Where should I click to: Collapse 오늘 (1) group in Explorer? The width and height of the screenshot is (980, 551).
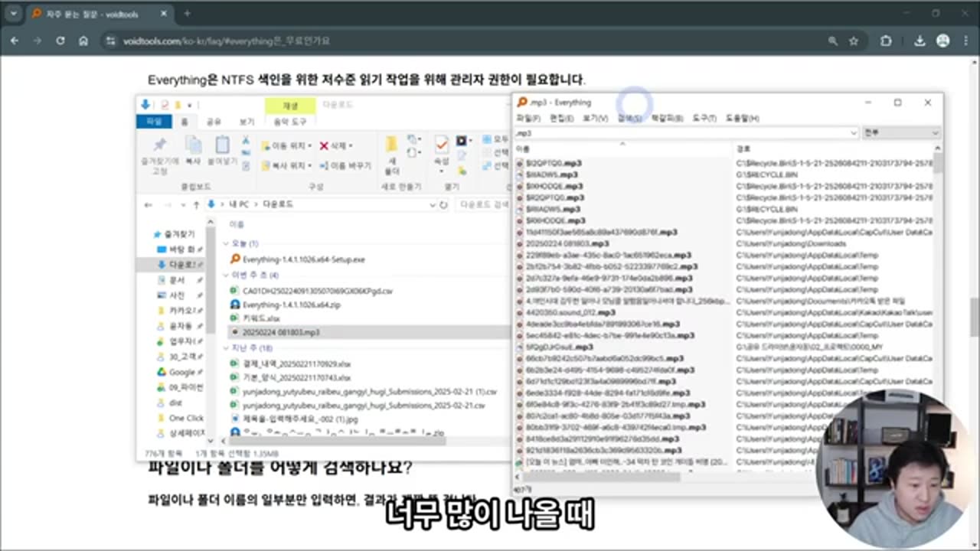point(227,243)
